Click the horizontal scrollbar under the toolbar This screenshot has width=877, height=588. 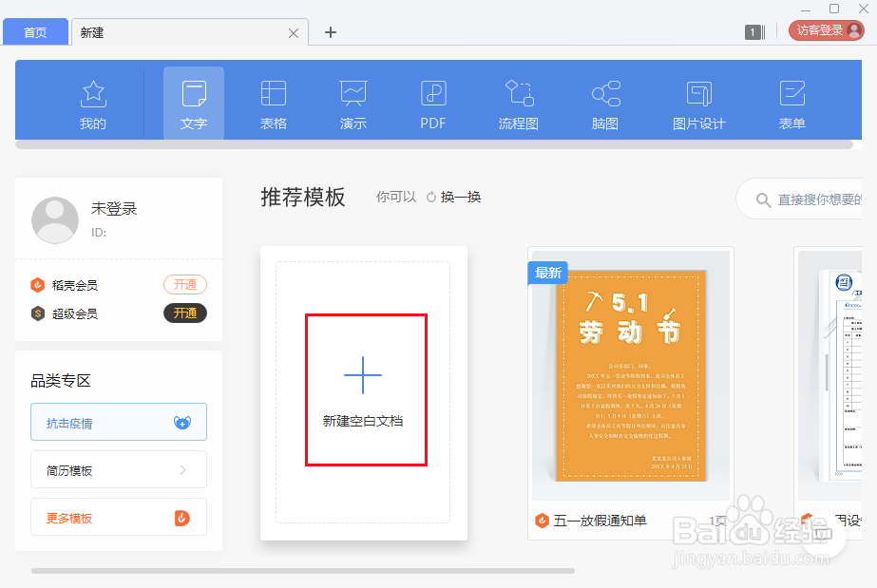(434, 144)
